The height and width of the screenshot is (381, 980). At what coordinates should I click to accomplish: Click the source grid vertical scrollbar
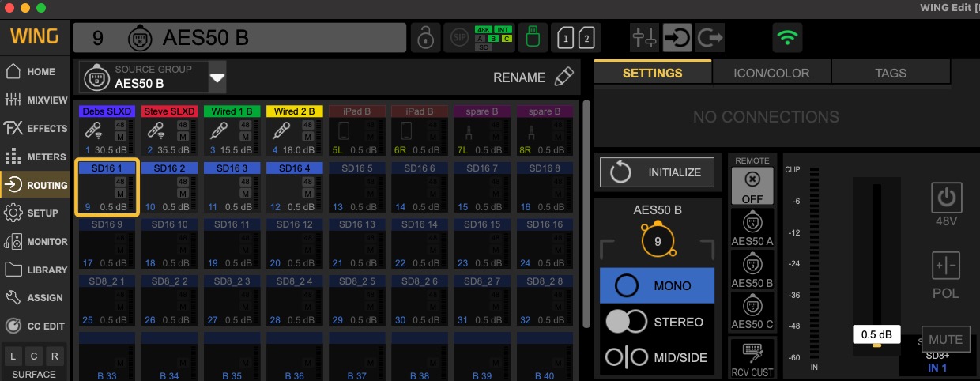(586, 213)
